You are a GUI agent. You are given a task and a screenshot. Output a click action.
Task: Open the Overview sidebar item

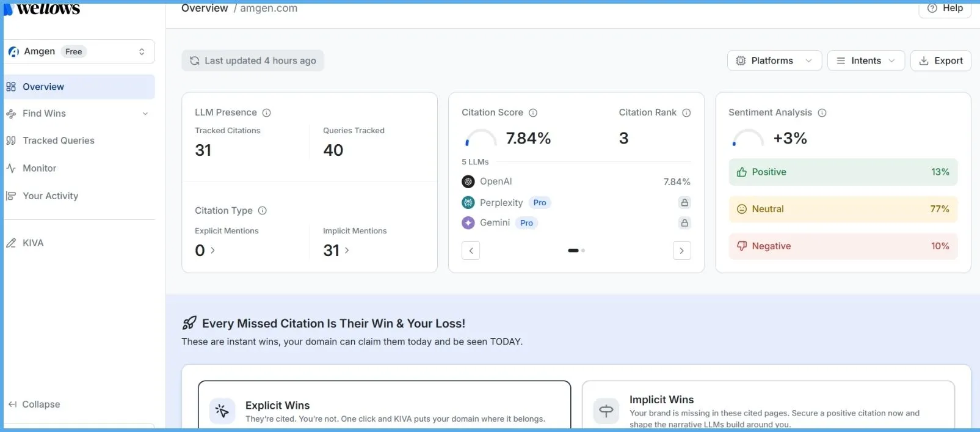coord(79,87)
